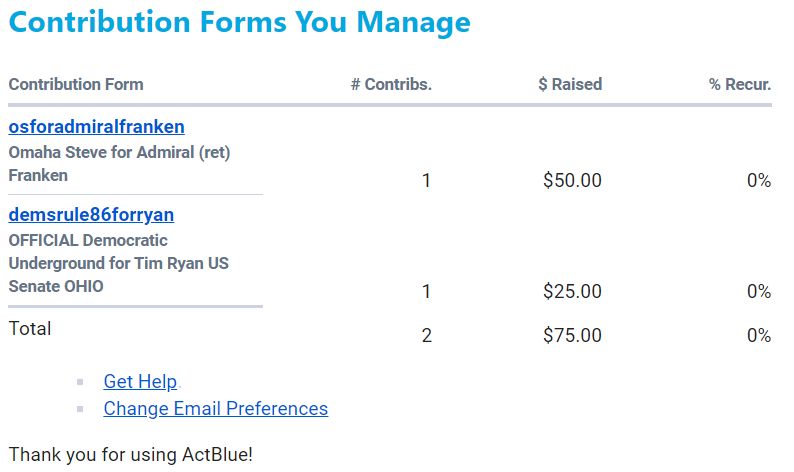Click the Get Help link
Screen dimensions: 794x472
140,381
